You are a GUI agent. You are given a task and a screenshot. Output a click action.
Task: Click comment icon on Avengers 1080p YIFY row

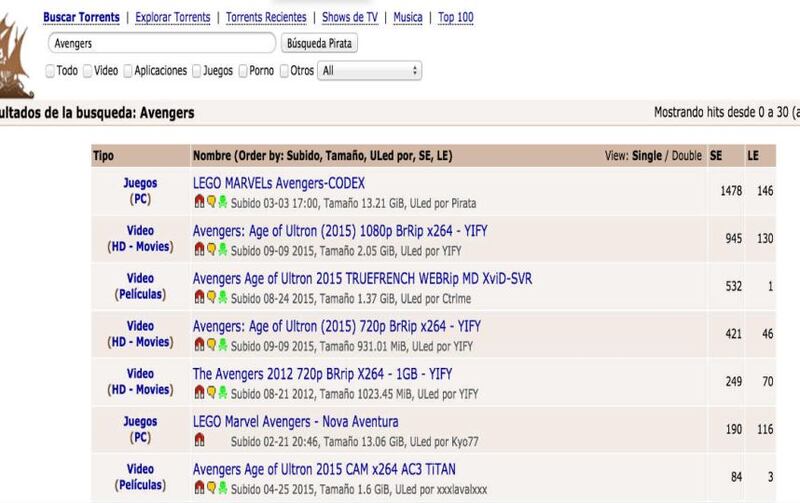pyautogui.click(x=211, y=249)
